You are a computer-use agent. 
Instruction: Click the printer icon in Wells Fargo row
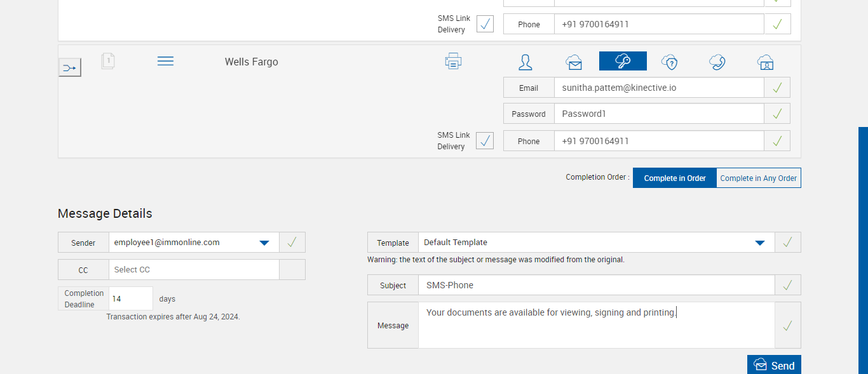click(453, 62)
